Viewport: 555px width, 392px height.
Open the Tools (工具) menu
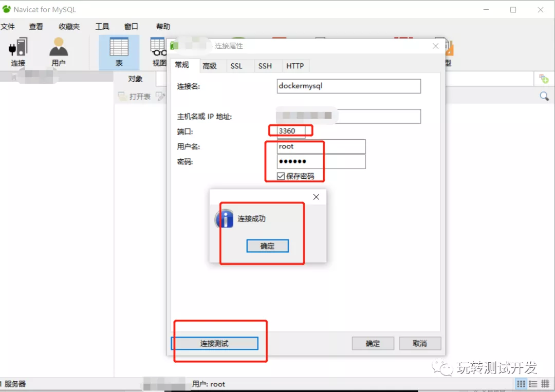point(102,27)
